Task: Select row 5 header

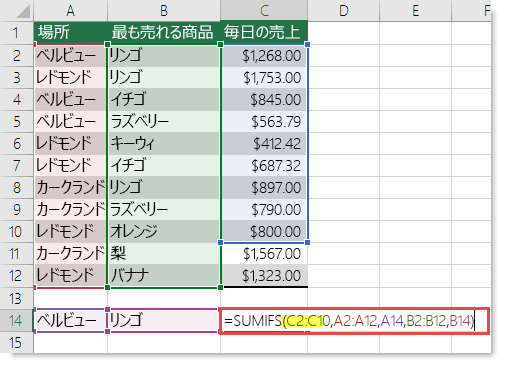Action: click(17, 121)
